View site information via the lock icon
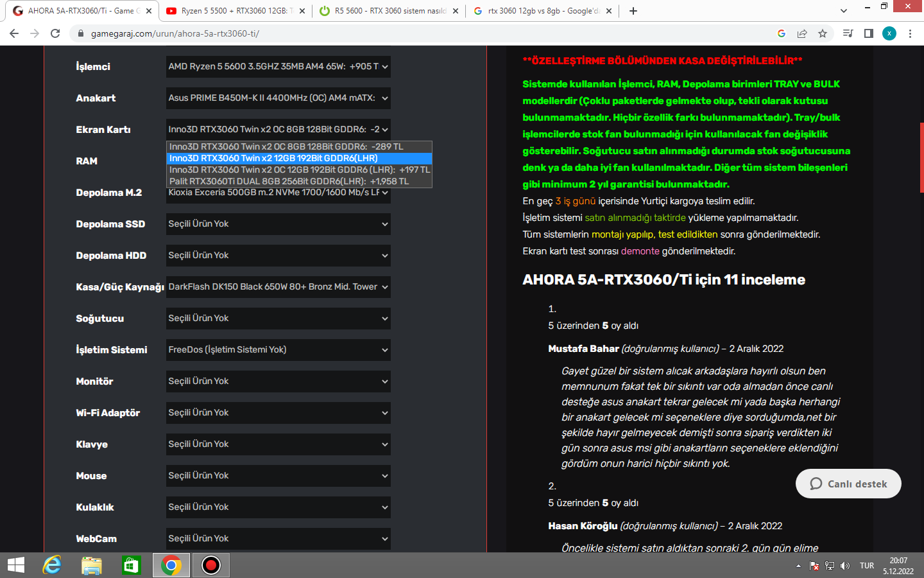 point(80,33)
